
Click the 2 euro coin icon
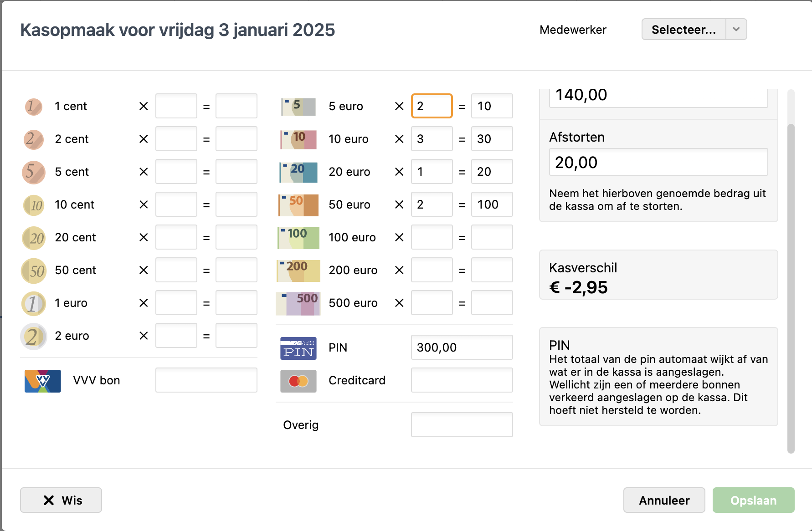33,336
